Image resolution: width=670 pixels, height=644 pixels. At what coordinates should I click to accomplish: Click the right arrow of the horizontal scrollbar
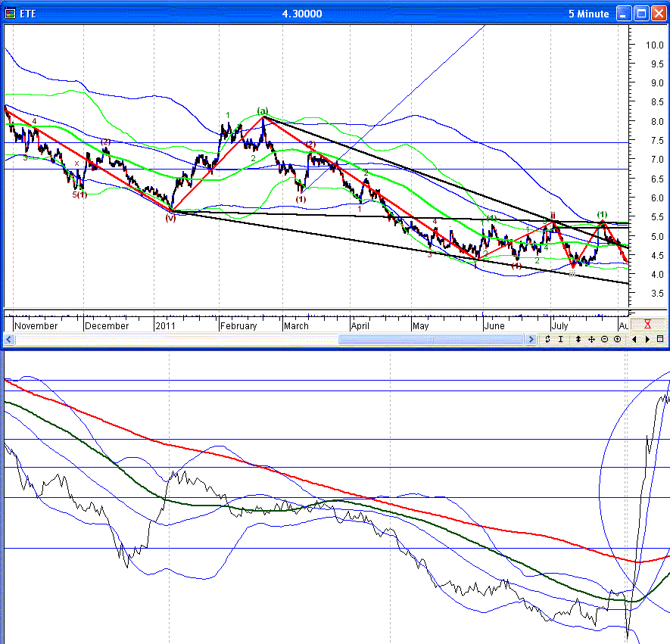(531, 340)
